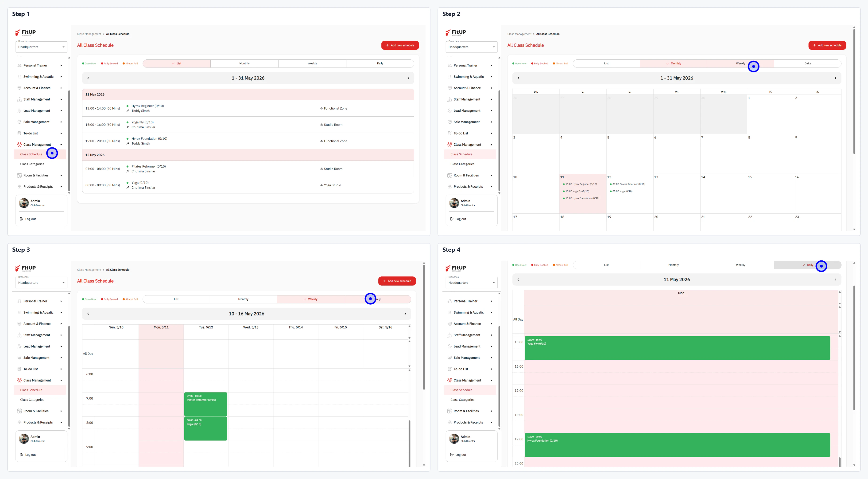Click the Room & Facilities icon in Step 1
This screenshot has width=868, height=479.
point(19,175)
